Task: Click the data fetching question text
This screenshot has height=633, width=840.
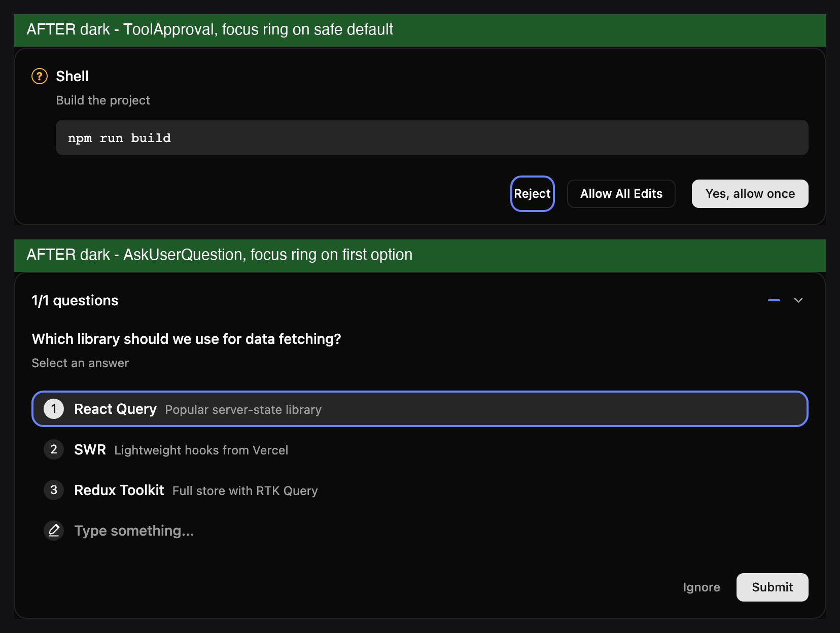Action: tap(186, 339)
